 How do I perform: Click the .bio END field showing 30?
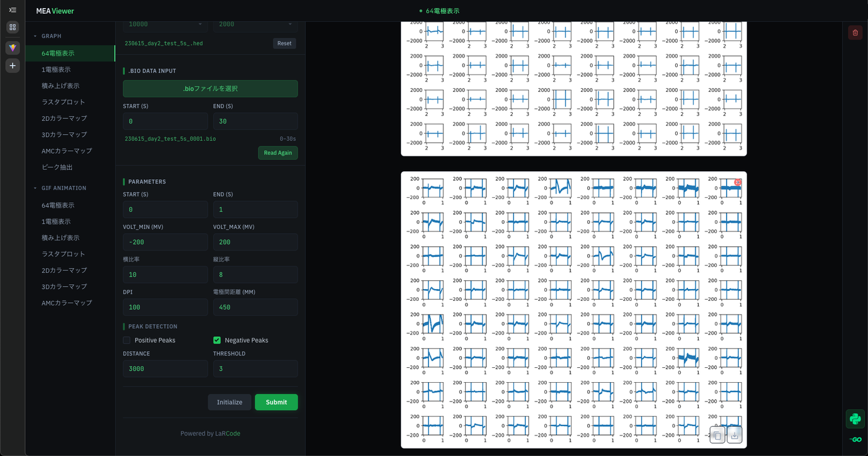tap(255, 121)
